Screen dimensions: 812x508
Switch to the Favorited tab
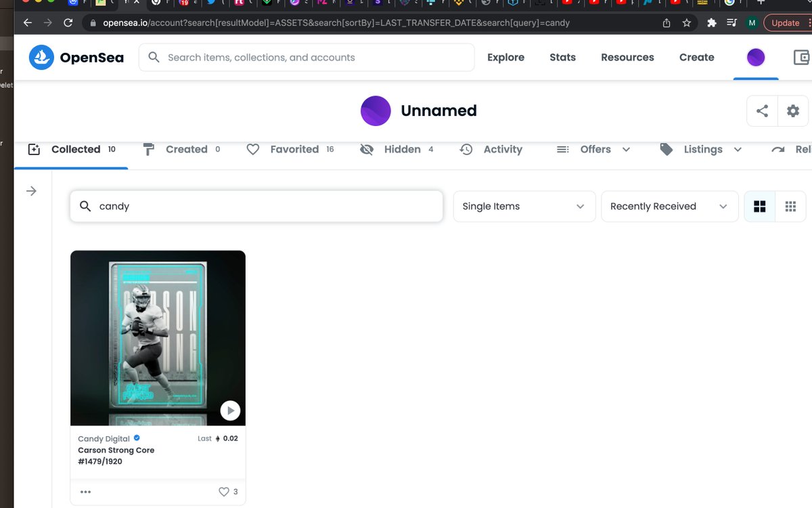coord(290,150)
